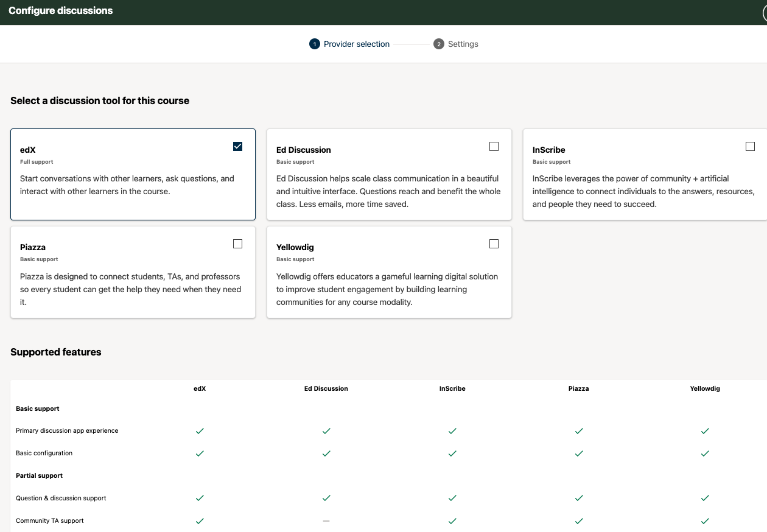Click Ed Discussion dash for Community TA support
Screen dimensions: 767x532
point(326,521)
